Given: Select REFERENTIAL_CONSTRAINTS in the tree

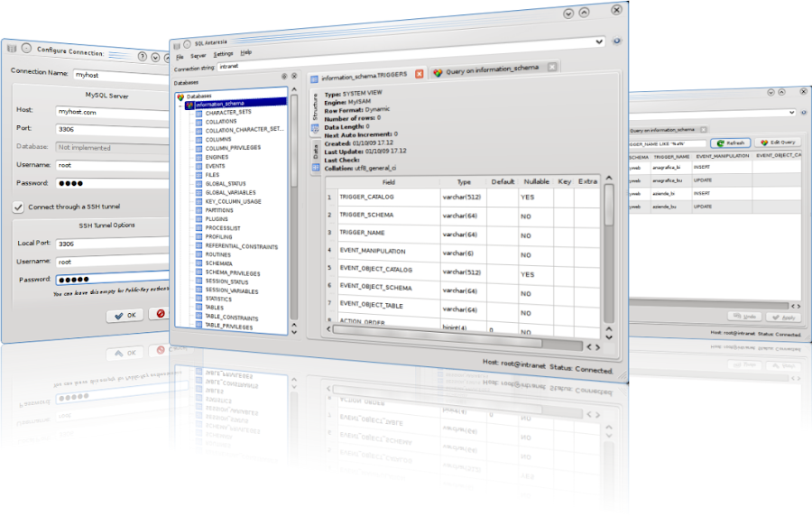Looking at the screenshot, I should point(241,246).
